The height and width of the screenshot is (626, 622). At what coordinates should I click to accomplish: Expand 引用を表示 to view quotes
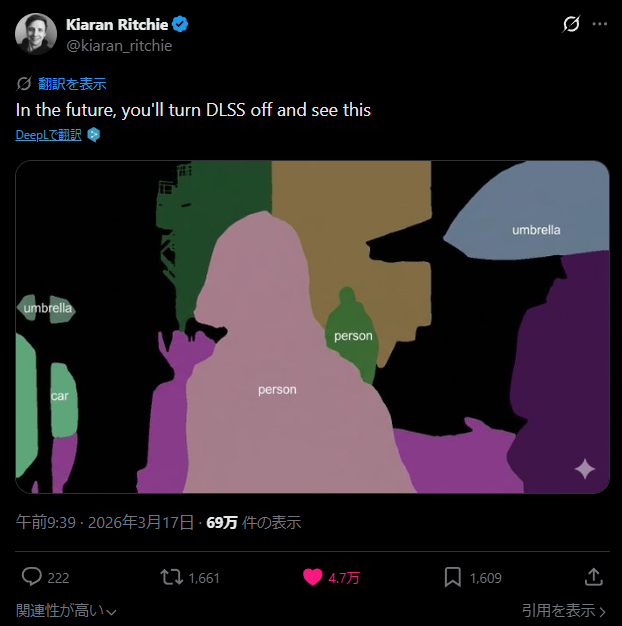[564, 610]
